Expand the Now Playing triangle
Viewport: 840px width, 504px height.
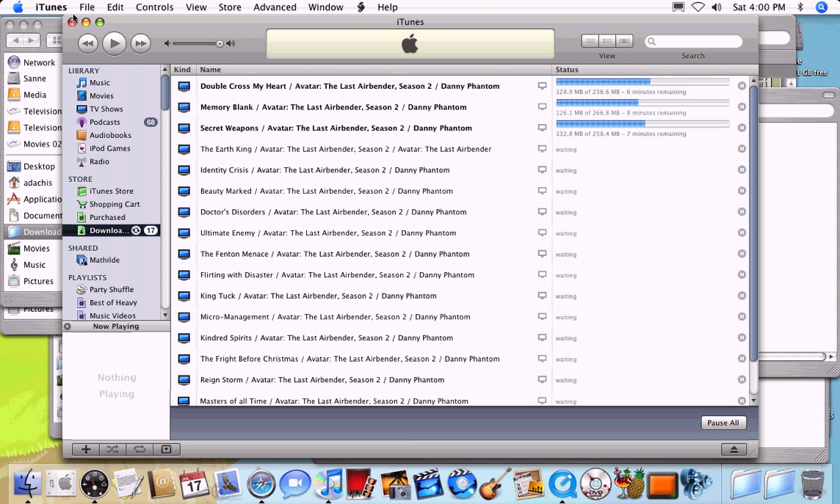click(68, 326)
